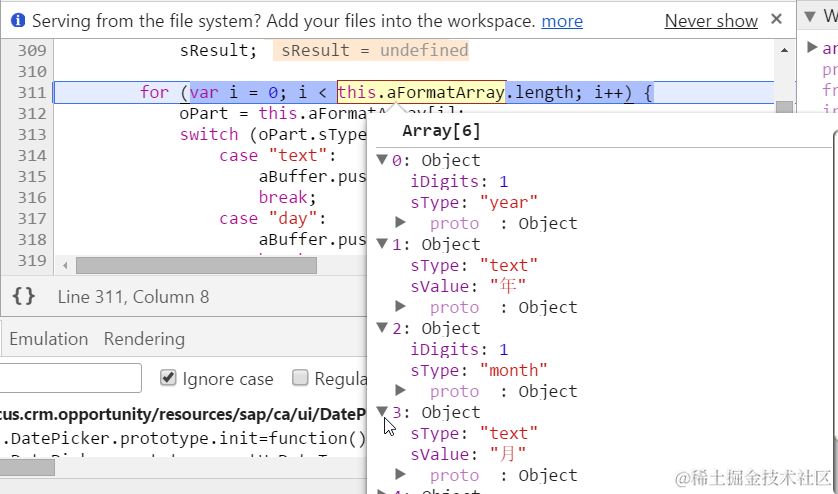Click line number 309 in gutter
Image resolution: width=838 pixels, height=494 pixels.
pyautogui.click(x=32, y=50)
